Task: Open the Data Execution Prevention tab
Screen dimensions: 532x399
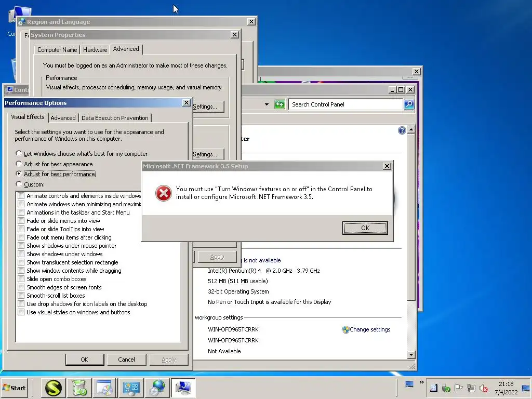Action: click(115, 118)
